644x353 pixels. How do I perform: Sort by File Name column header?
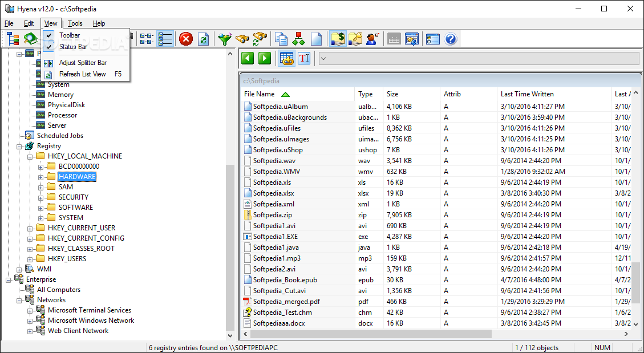[297, 94]
